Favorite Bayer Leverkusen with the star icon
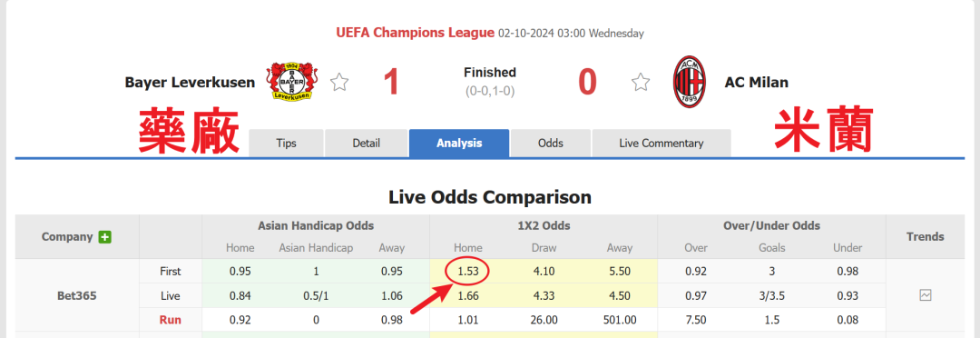The height and width of the screenshot is (338, 980). pyautogui.click(x=339, y=82)
